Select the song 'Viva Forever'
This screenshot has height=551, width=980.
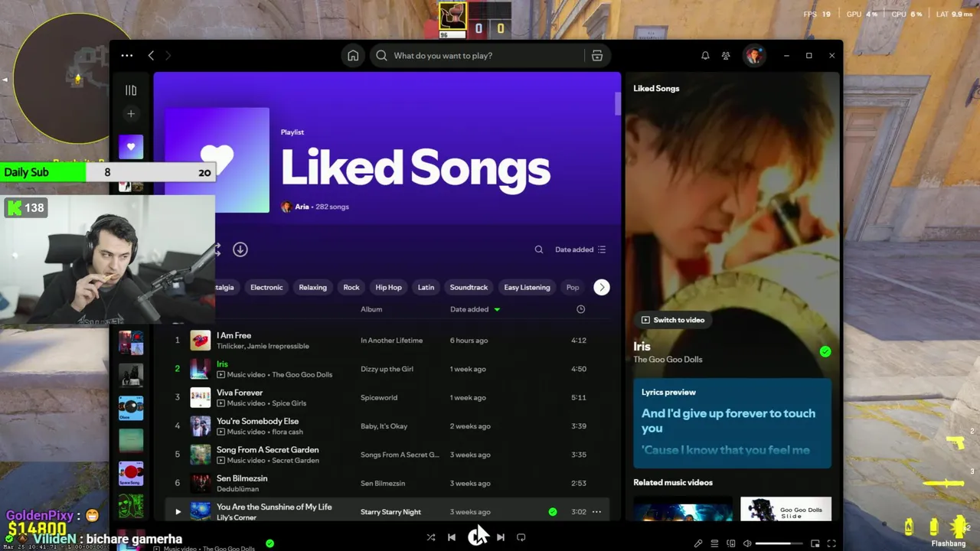pos(240,393)
